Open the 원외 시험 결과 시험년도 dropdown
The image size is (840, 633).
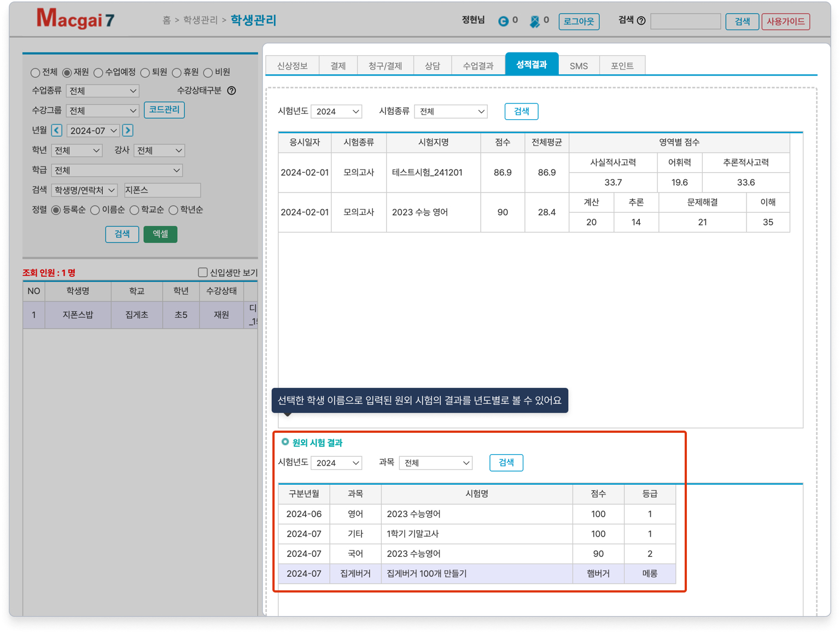(x=336, y=463)
